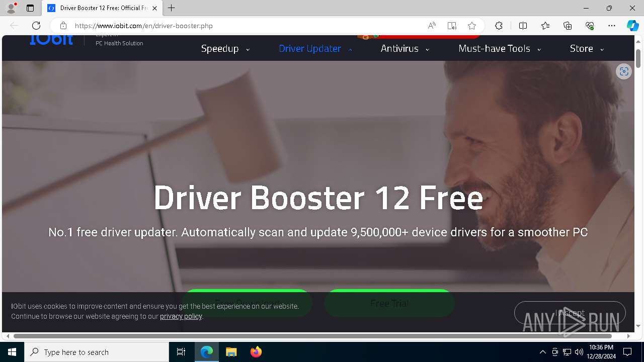Enter Immersive Reader mode
The width and height of the screenshot is (644, 362).
452,26
